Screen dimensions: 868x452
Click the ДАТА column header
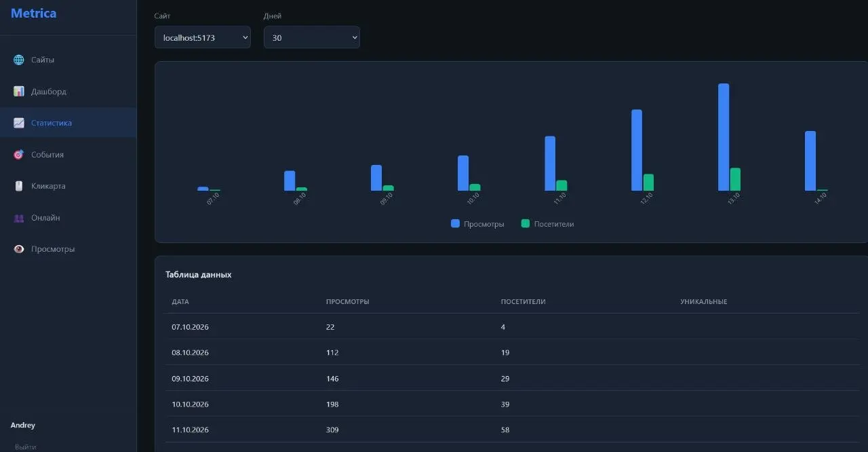click(x=180, y=301)
